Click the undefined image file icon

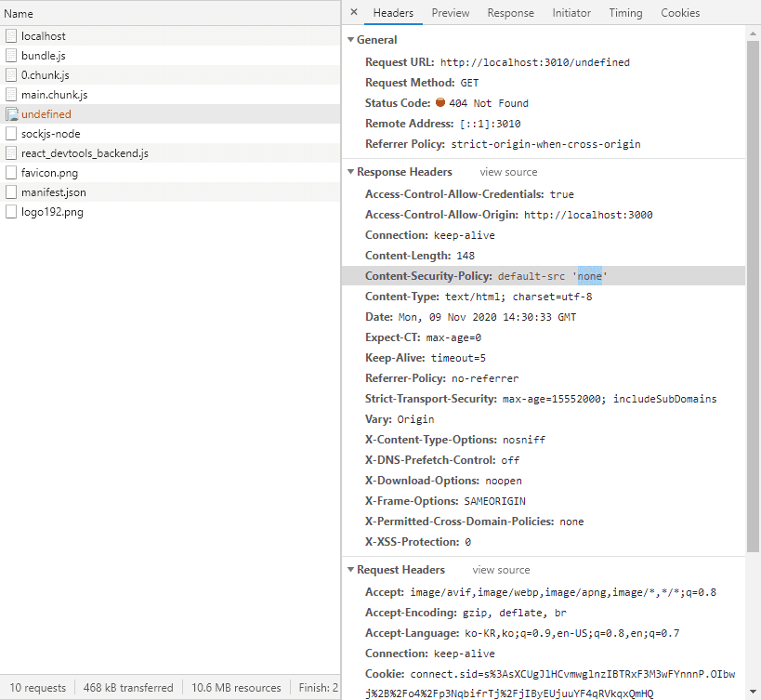pos(12,114)
